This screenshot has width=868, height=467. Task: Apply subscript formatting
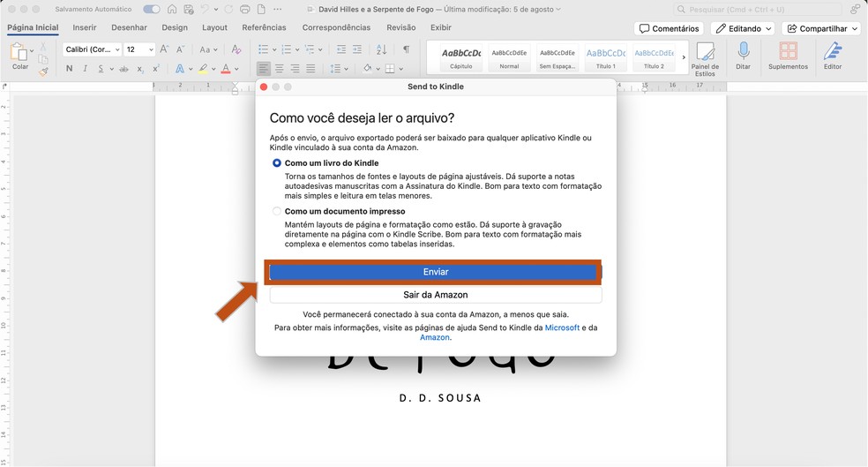140,69
